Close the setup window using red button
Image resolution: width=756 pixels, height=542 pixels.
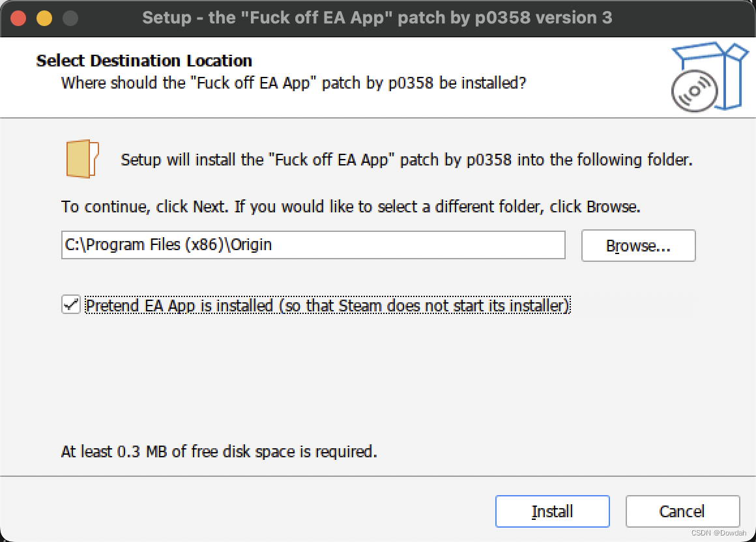click(18, 18)
